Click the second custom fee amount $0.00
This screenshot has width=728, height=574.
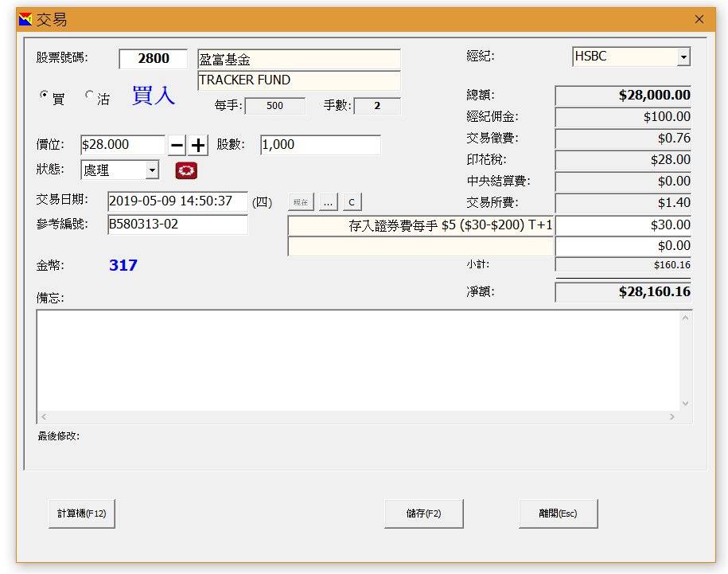[623, 246]
